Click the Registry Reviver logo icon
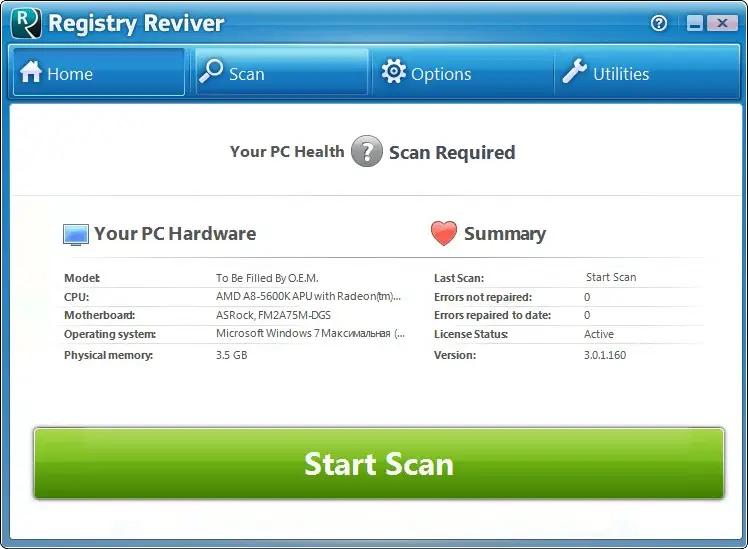The image size is (748, 549). point(26,23)
